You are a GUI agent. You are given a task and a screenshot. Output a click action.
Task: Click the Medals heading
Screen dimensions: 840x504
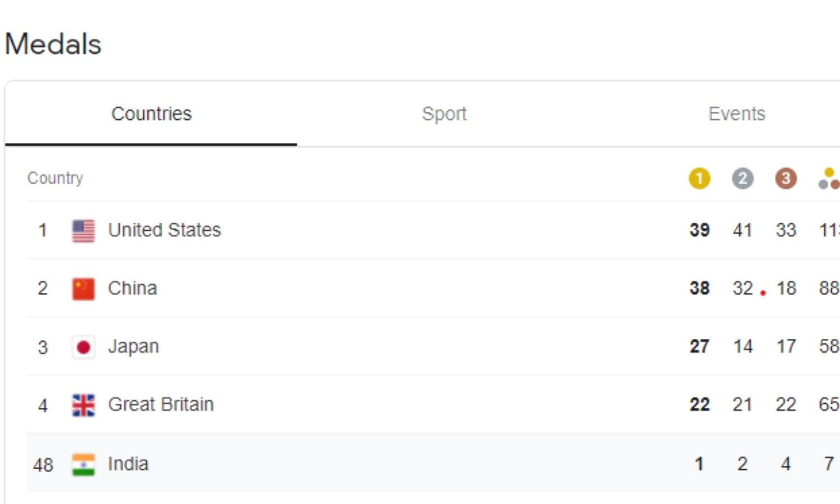[x=53, y=44]
